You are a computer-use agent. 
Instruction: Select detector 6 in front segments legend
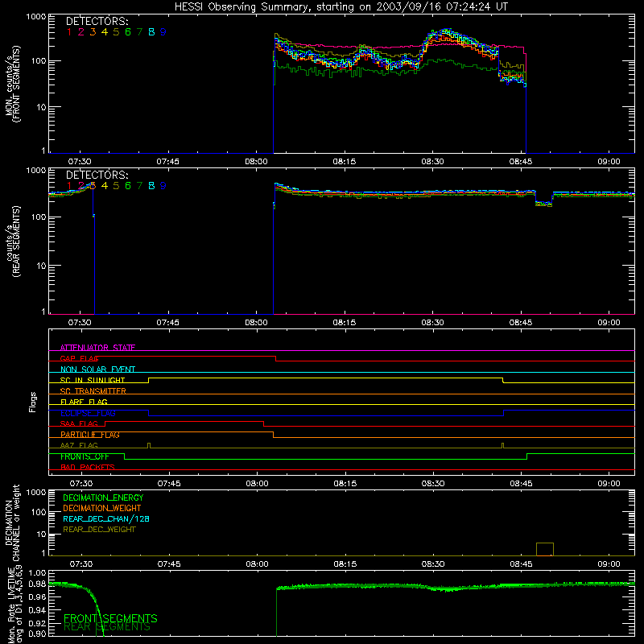[128, 32]
